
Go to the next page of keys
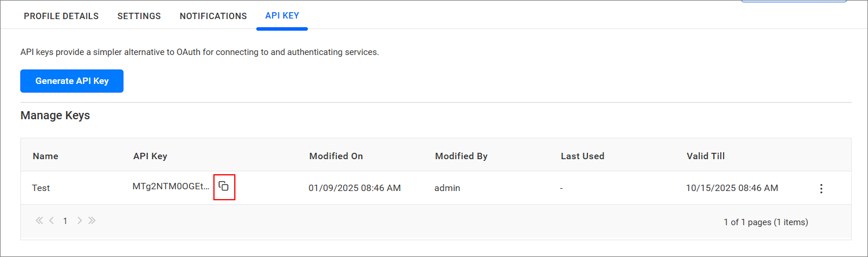(x=79, y=221)
